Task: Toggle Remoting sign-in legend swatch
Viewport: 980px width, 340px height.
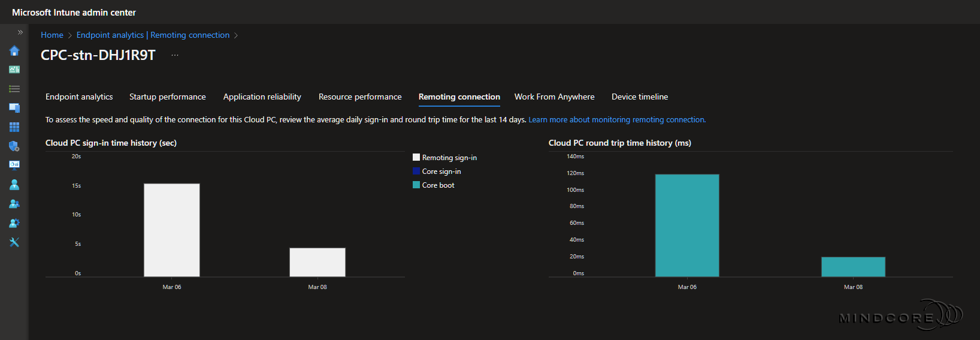Action: coord(416,158)
